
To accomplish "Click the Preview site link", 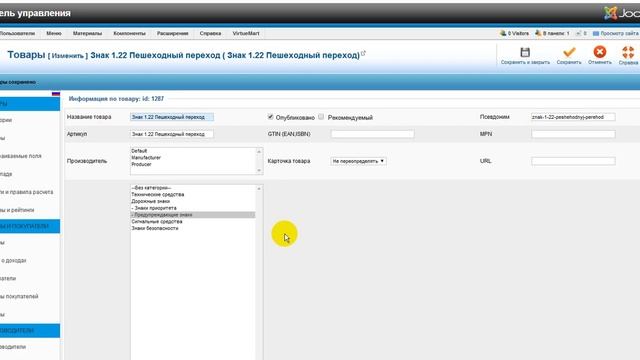I will click(619, 33).
